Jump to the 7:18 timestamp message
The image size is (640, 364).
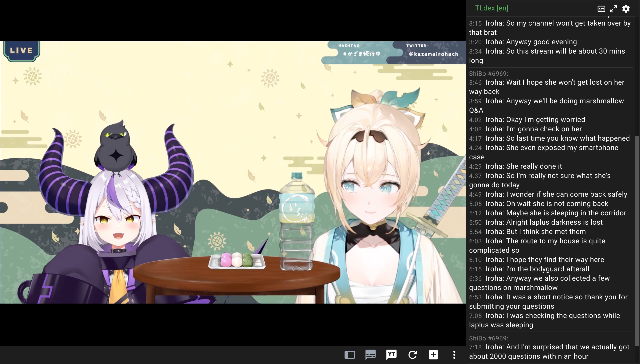tap(475, 347)
